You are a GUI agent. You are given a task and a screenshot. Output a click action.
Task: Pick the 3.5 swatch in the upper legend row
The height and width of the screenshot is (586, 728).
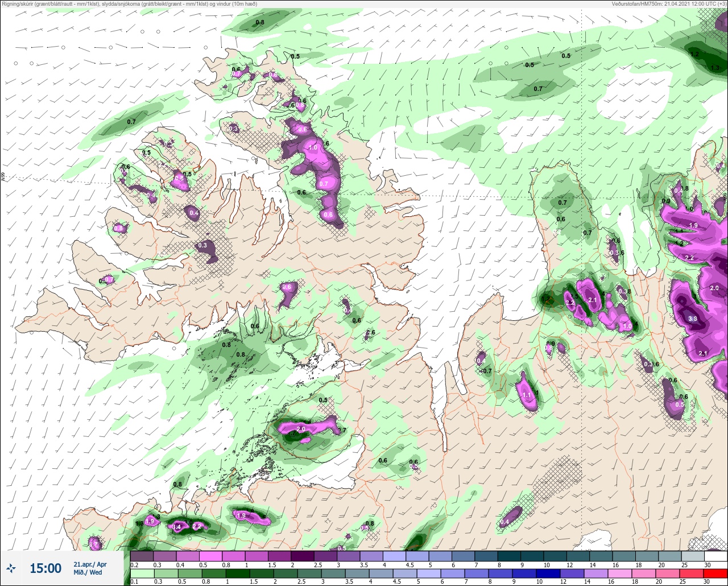(x=371, y=556)
